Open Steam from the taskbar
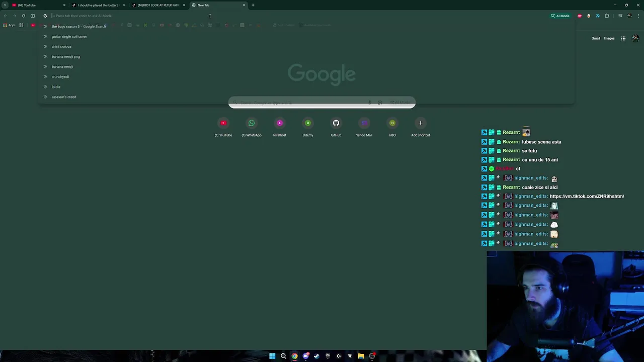Image resolution: width=644 pixels, height=362 pixels. [316, 356]
